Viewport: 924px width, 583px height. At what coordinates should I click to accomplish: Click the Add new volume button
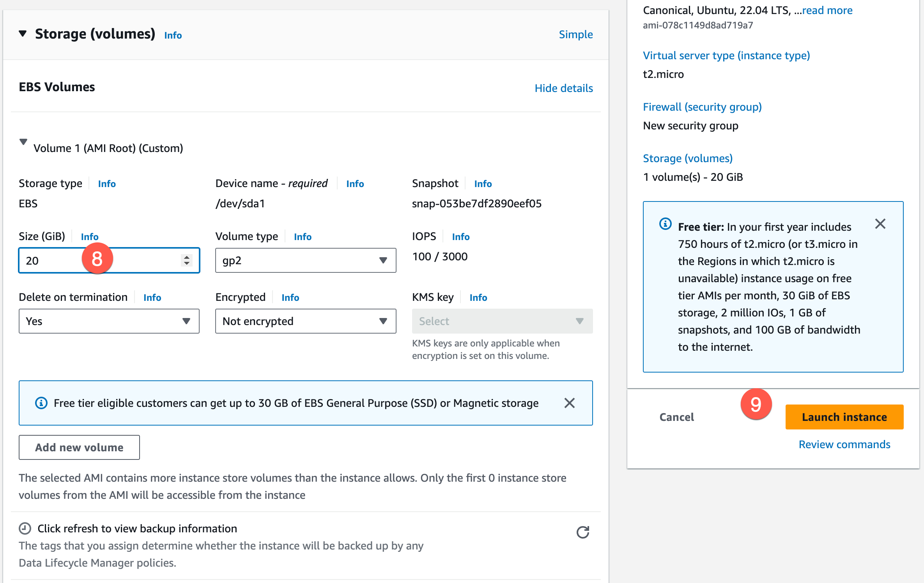point(79,447)
